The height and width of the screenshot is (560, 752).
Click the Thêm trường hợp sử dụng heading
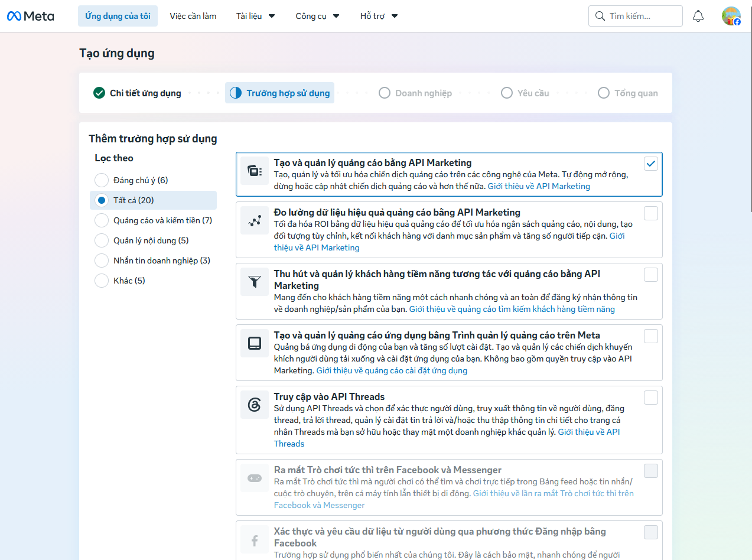click(153, 139)
